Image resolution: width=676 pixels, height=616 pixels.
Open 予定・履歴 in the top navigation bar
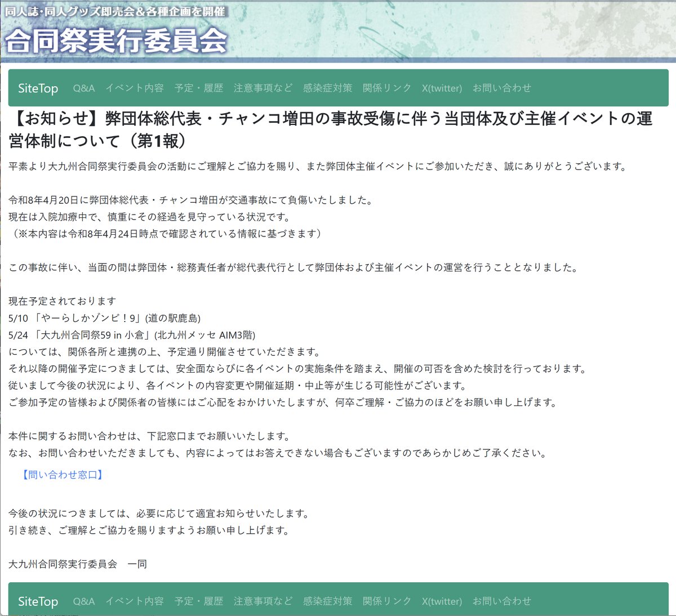click(199, 88)
